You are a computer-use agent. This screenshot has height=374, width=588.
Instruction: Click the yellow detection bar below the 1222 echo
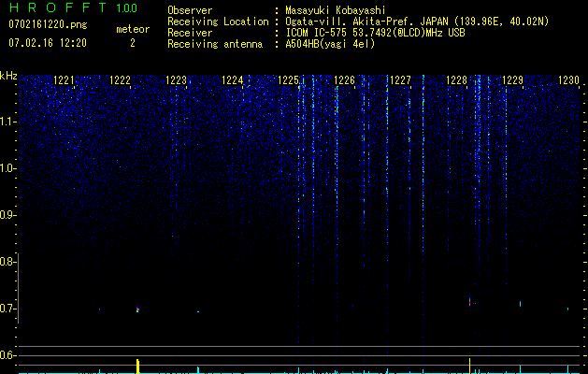(x=137, y=367)
